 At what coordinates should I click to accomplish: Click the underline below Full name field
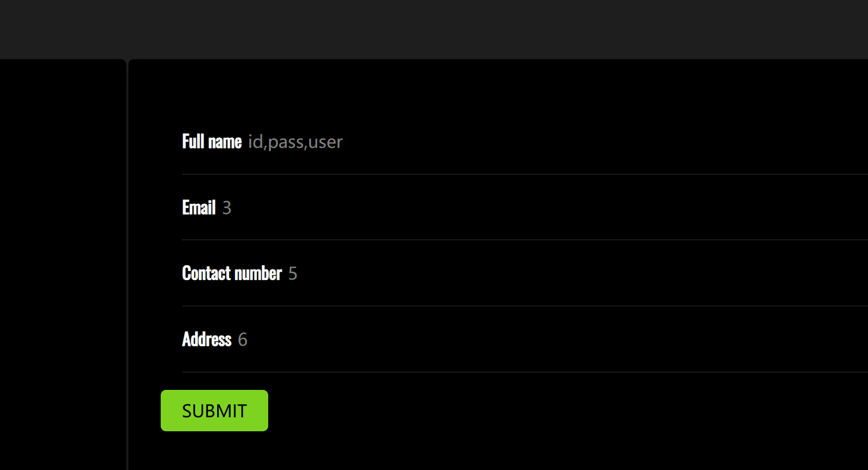click(x=525, y=174)
